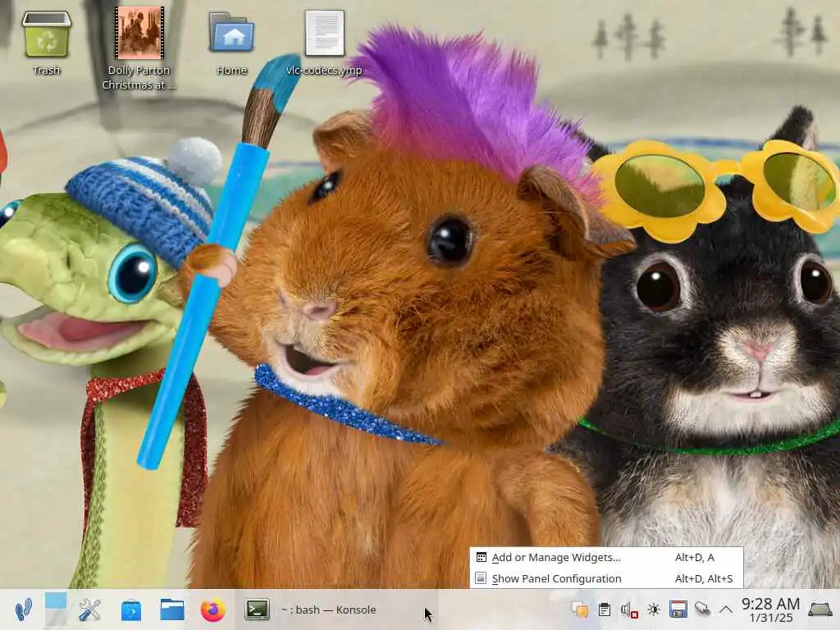Launch the Discover software store icon
This screenshot has width=840, height=630.
pos(131,610)
